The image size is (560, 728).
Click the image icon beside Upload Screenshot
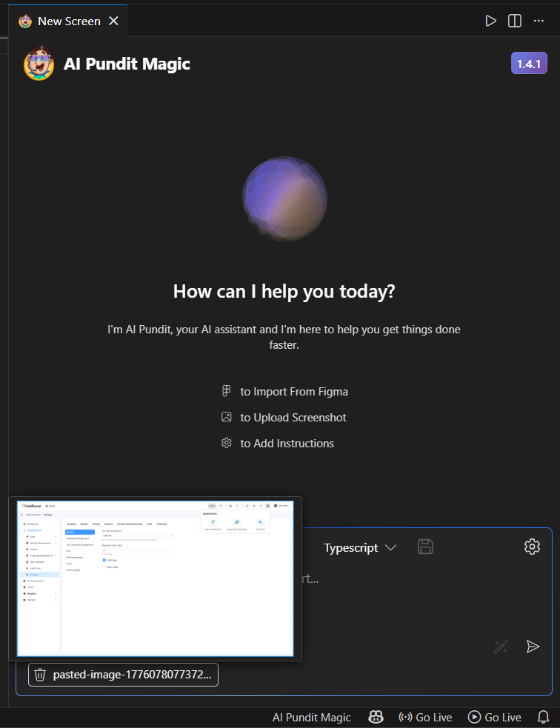226,417
